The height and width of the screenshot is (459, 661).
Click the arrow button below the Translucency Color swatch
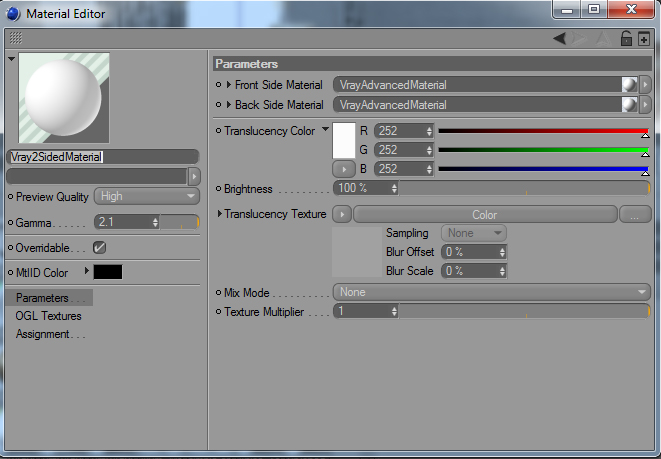pos(344,169)
